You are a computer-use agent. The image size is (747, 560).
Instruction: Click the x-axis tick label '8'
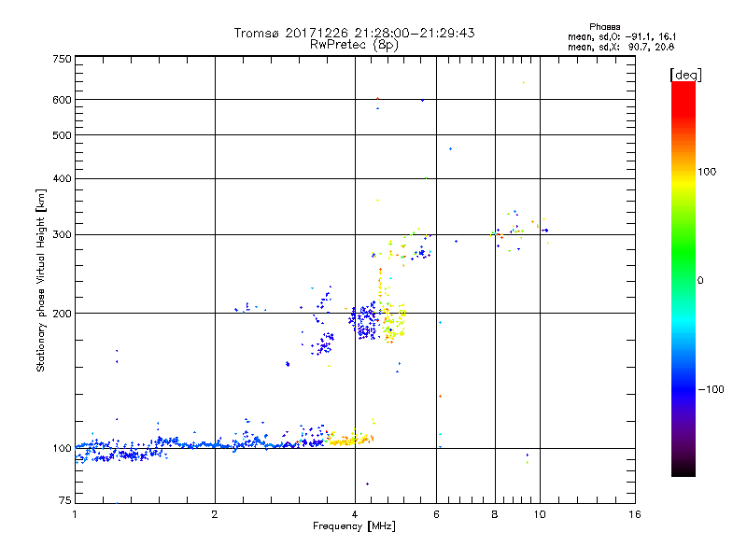pos(495,514)
